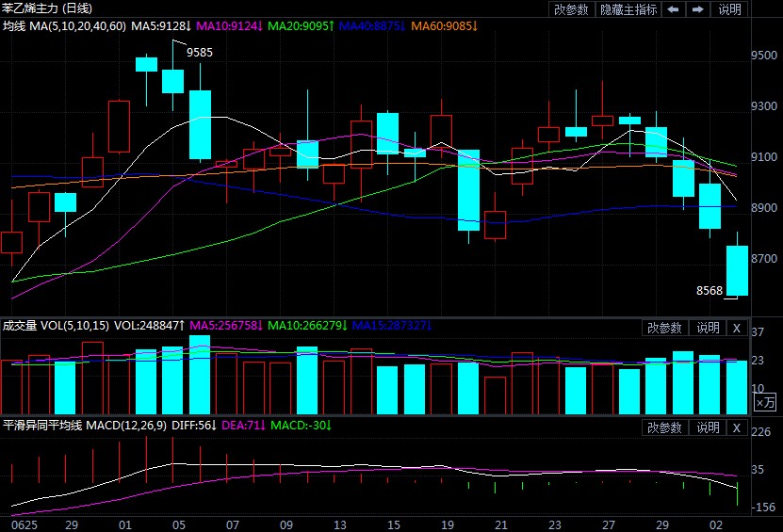
Task: Open 说明 in the MACD panel
Action: (x=708, y=427)
